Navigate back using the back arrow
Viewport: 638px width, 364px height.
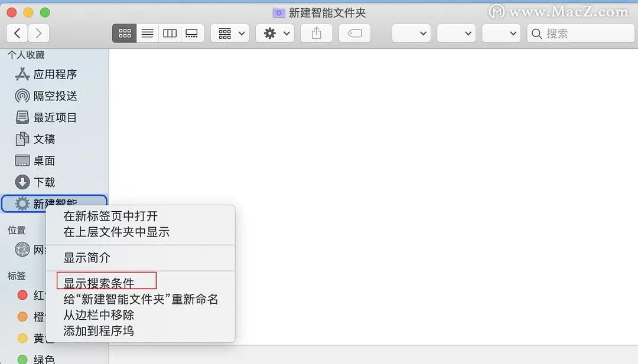(x=17, y=33)
